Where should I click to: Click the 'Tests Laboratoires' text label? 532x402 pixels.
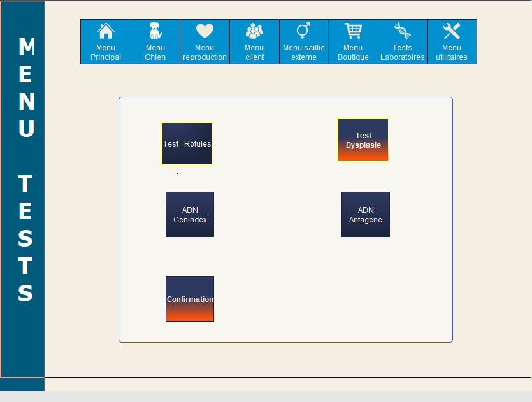[x=402, y=52]
